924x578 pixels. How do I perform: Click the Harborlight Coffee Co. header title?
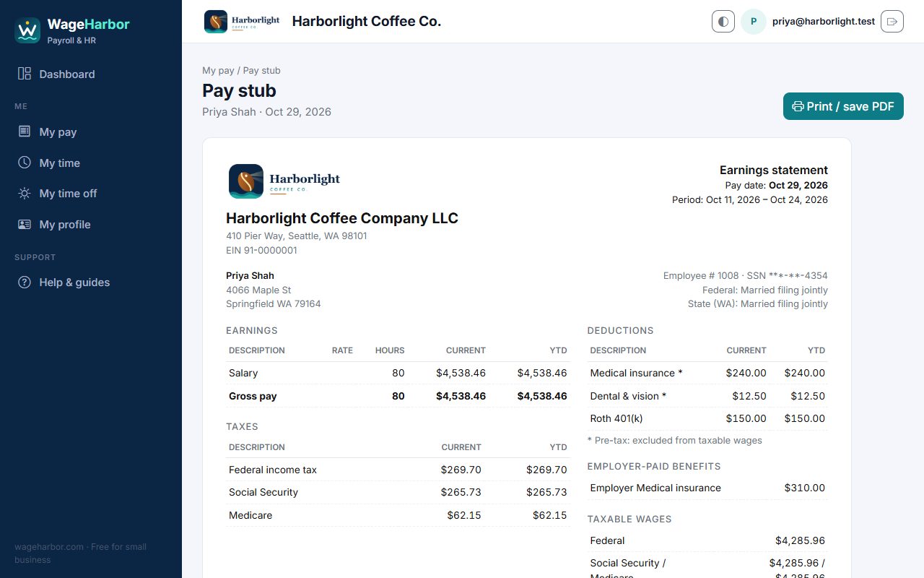coord(367,22)
